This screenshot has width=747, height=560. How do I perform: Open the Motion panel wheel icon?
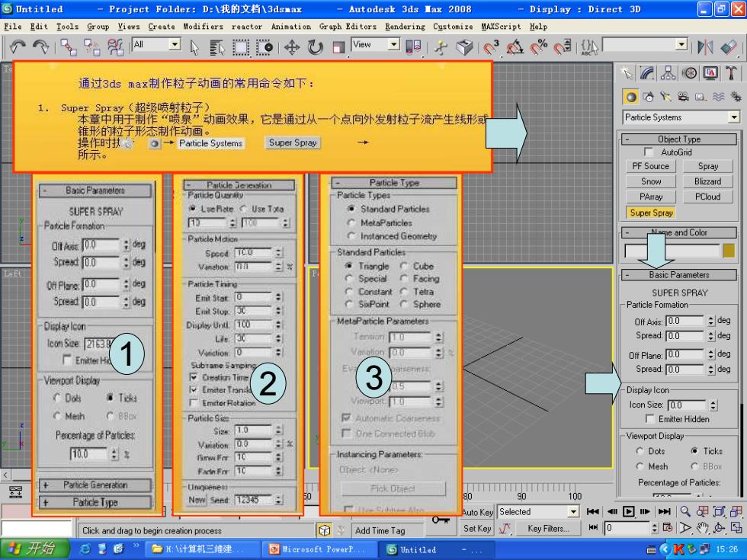689,73
